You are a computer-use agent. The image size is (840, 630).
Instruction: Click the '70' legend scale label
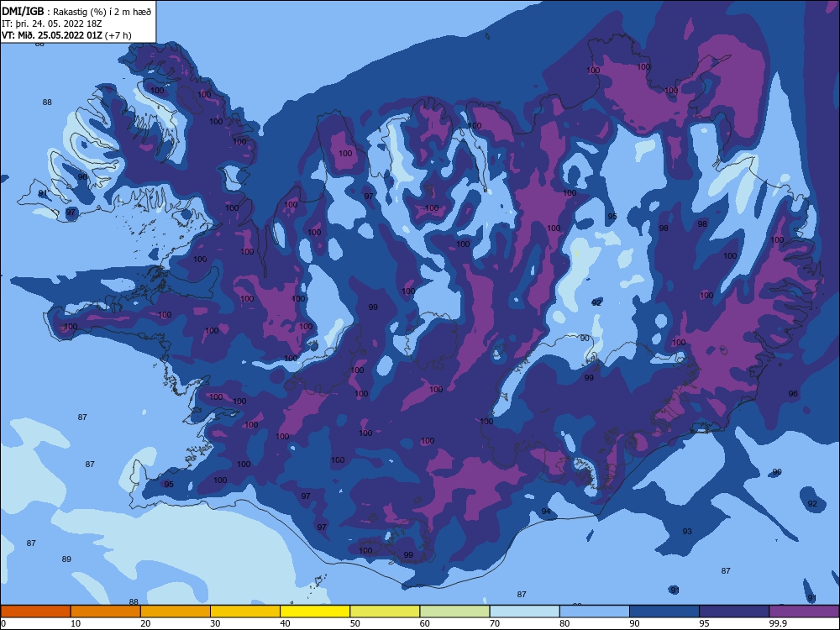click(x=495, y=623)
